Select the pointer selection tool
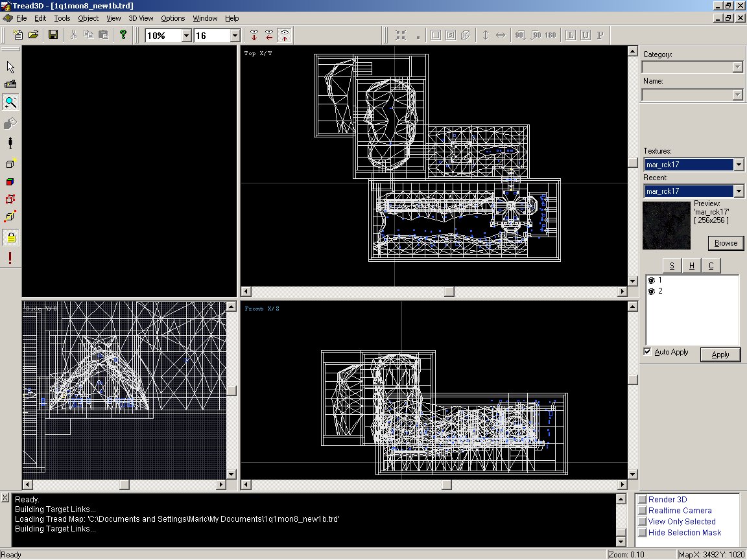 10,67
